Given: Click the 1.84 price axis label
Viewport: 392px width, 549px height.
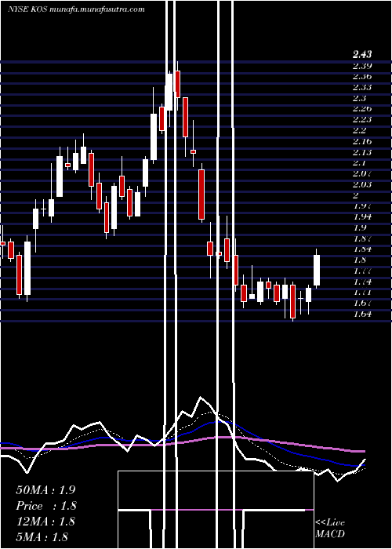Looking at the screenshot, I should (362, 249).
